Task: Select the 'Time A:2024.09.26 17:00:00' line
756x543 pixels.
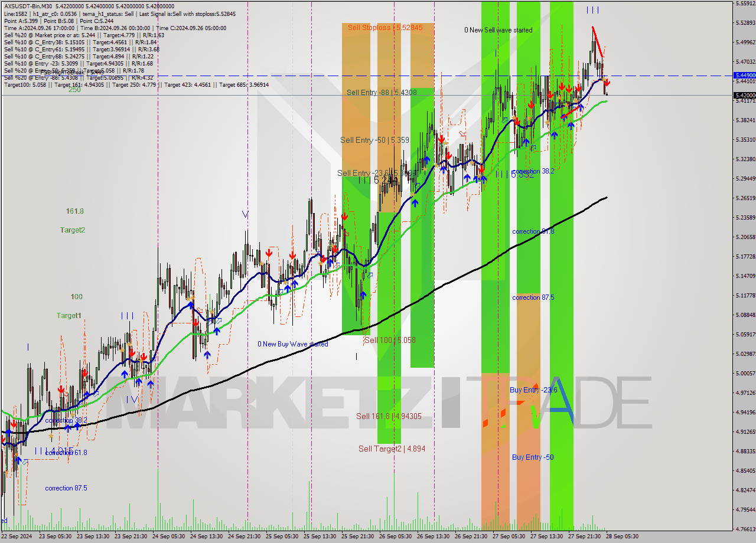Action: (114, 28)
